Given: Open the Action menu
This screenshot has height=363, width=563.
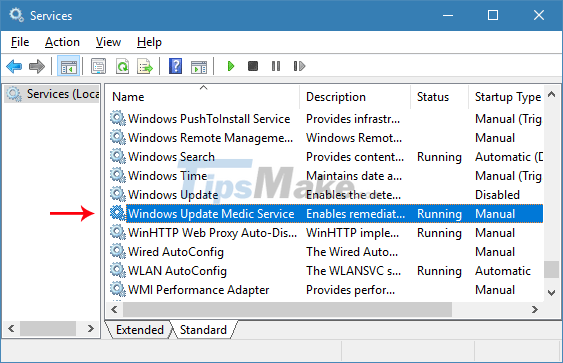Looking at the screenshot, I should (62, 42).
